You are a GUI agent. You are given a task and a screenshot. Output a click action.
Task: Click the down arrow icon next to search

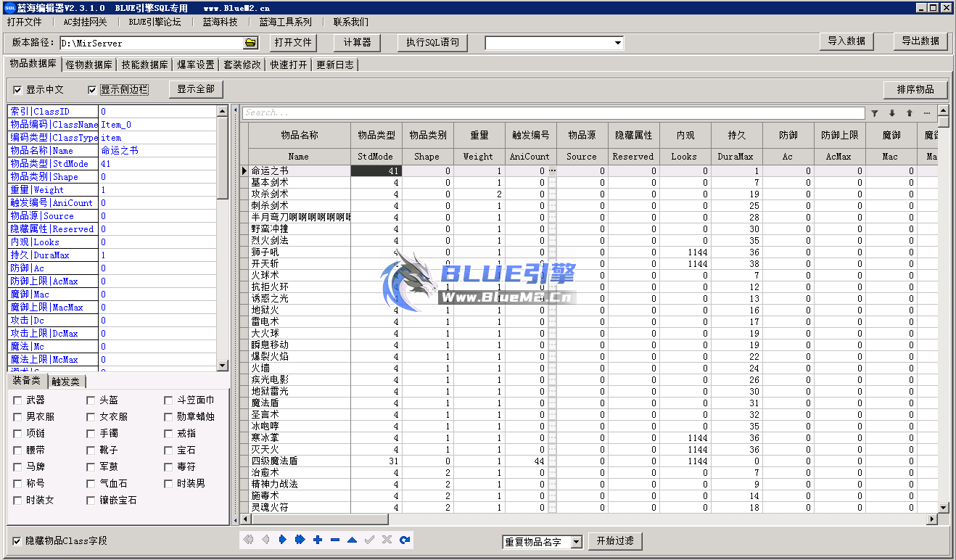tap(891, 113)
